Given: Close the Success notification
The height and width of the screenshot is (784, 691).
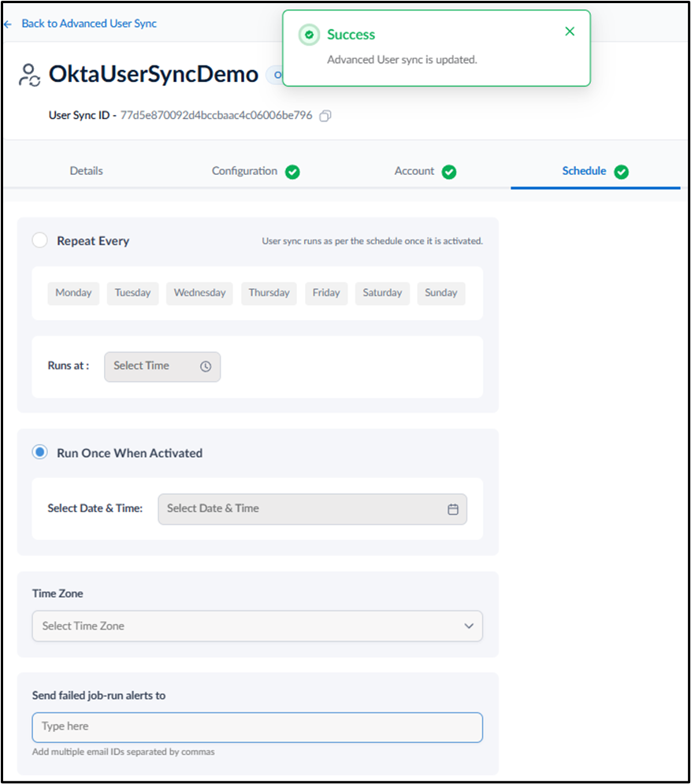Looking at the screenshot, I should click(x=570, y=32).
